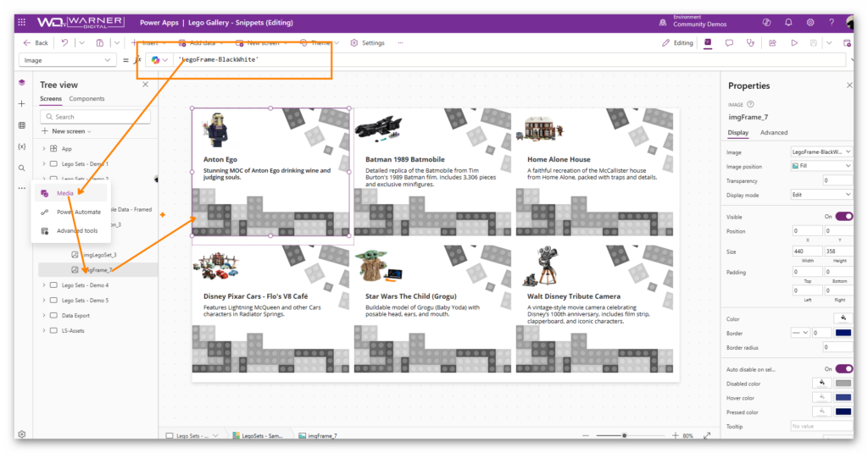Open the Copilot icon in header

(766, 23)
